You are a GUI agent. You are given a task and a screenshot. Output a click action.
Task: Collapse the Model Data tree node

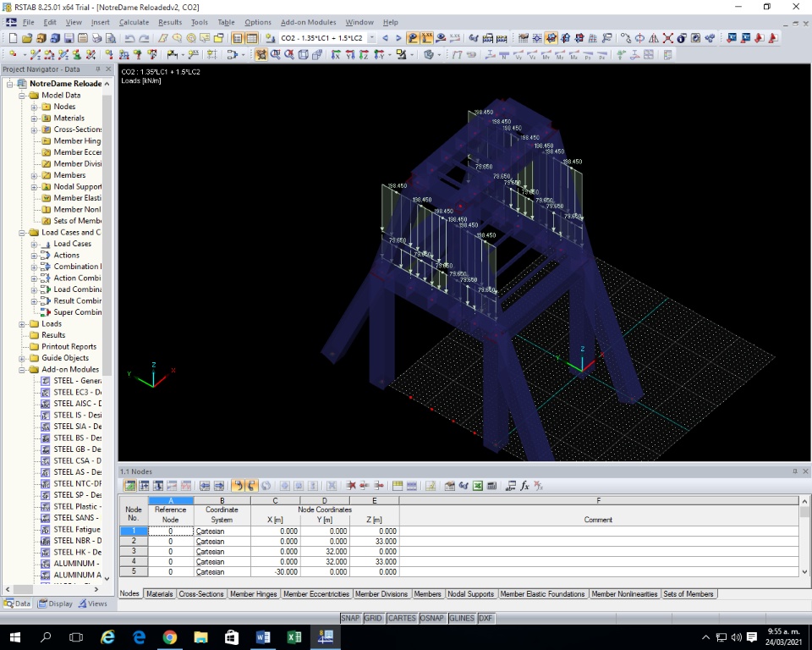(x=22, y=96)
